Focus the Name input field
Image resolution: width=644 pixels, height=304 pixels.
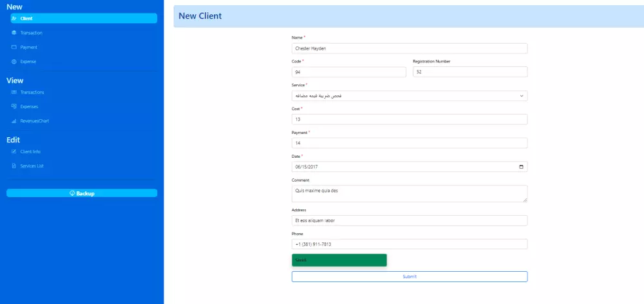(410, 48)
